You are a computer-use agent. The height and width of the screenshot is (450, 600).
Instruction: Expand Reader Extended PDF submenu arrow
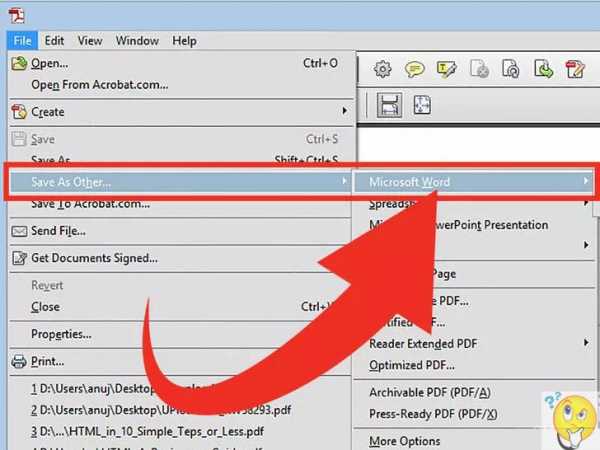[x=586, y=342]
